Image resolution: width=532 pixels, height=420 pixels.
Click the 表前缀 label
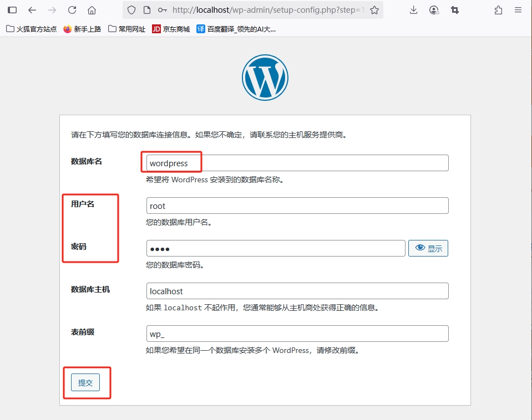coord(83,332)
